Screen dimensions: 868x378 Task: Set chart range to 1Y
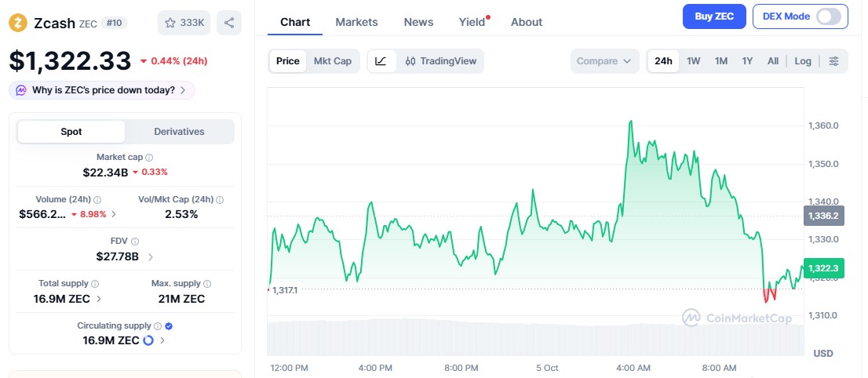pyautogui.click(x=747, y=61)
